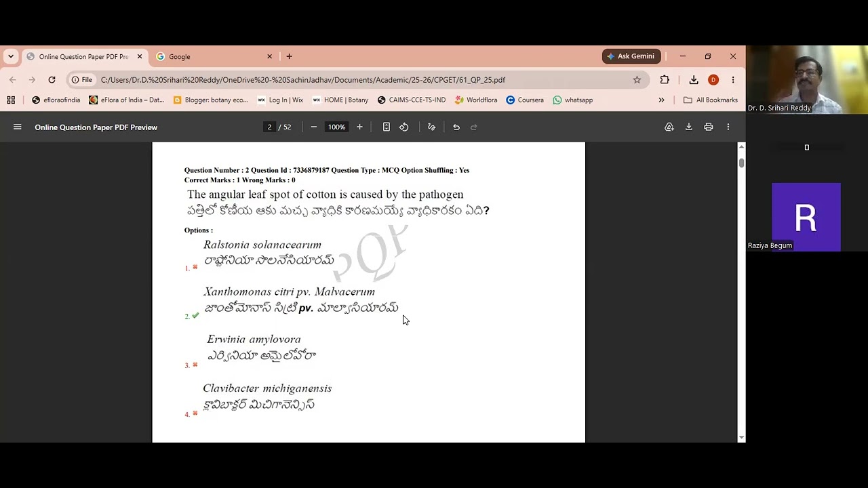Open the apps grid in bookmarks bar
868x488 pixels.
tap(11, 100)
